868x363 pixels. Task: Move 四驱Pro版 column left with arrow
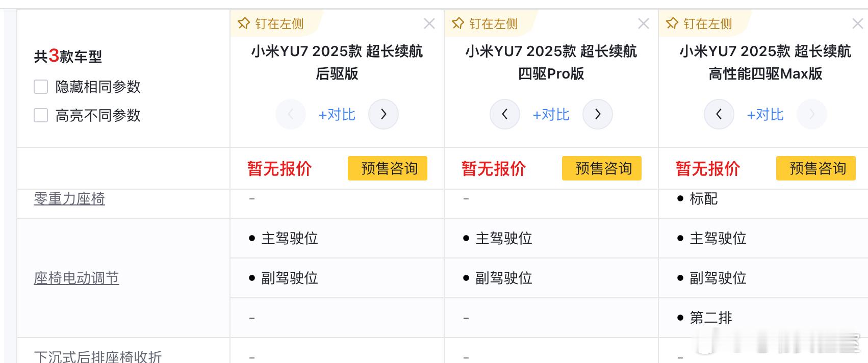point(505,114)
